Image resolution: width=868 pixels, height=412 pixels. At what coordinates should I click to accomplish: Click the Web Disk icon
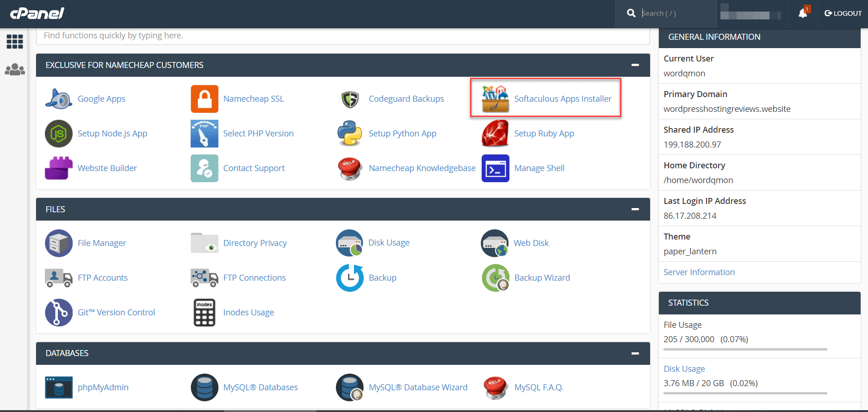pos(495,243)
